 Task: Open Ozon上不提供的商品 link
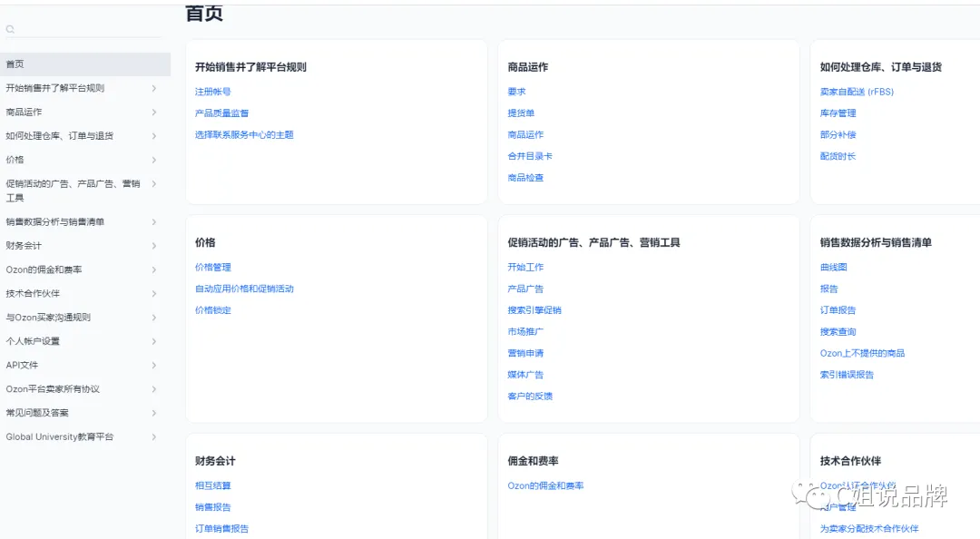pos(863,353)
